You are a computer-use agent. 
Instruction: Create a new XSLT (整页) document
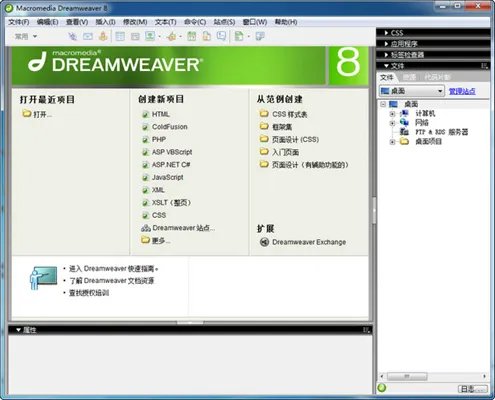166,203
